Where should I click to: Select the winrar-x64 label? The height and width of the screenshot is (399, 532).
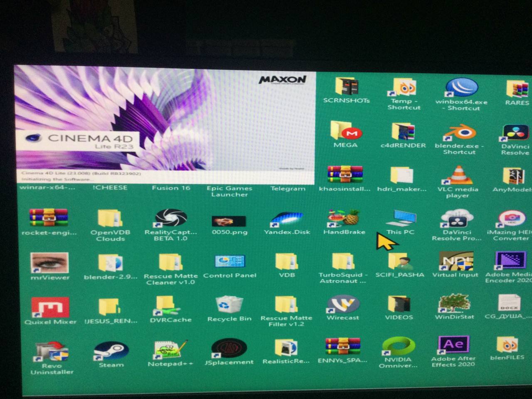tap(47, 187)
